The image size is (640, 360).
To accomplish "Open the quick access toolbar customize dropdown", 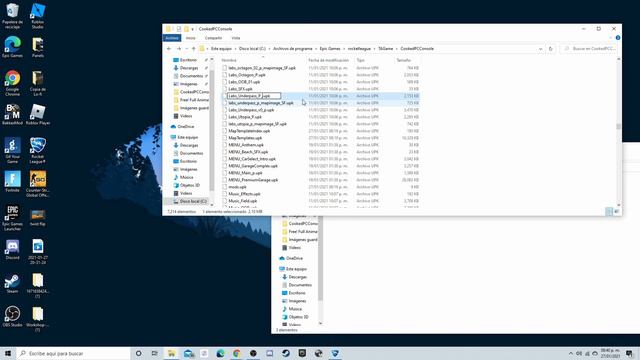I will point(193,29).
